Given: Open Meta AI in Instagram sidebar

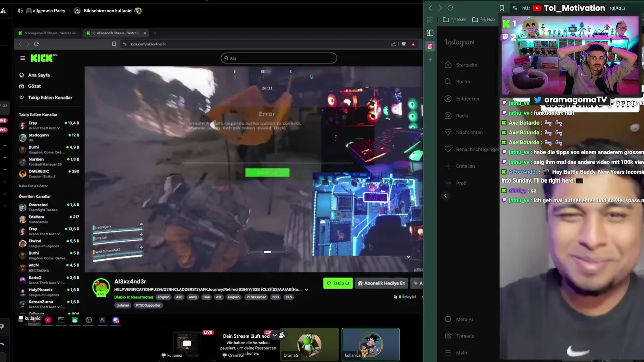Looking at the screenshot, I should (x=459, y=319).
